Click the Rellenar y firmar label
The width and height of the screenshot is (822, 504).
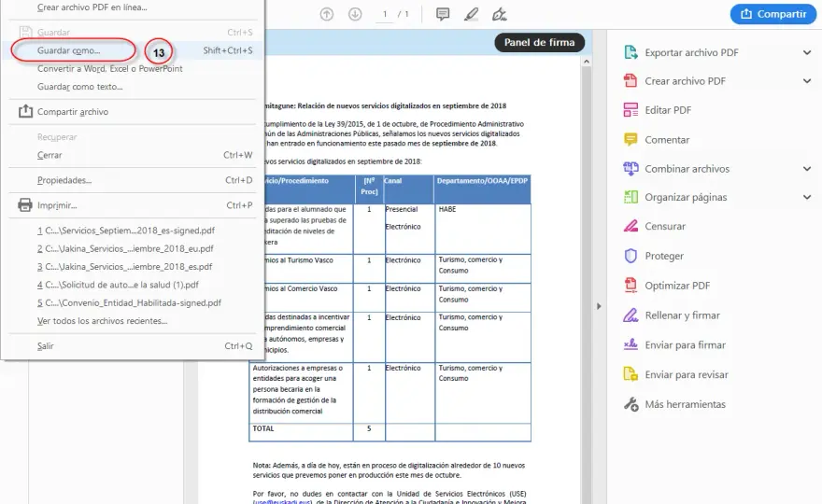[682, 315]
